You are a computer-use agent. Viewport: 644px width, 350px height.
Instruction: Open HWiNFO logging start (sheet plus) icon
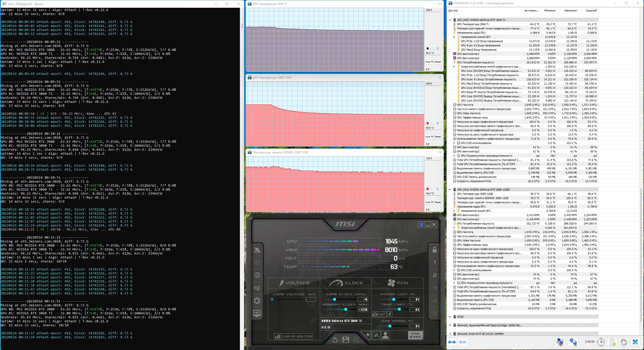pos(613,342)
